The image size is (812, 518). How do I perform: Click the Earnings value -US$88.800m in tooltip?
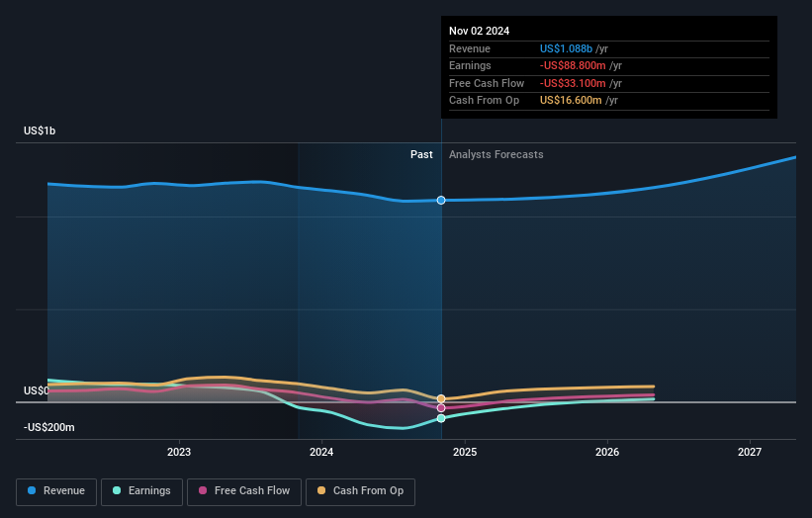pyautogui.click(x=573, y=65)
